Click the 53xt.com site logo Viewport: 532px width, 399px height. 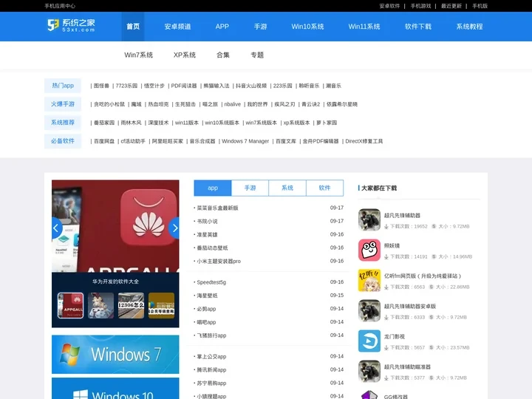tap(71, 25)
